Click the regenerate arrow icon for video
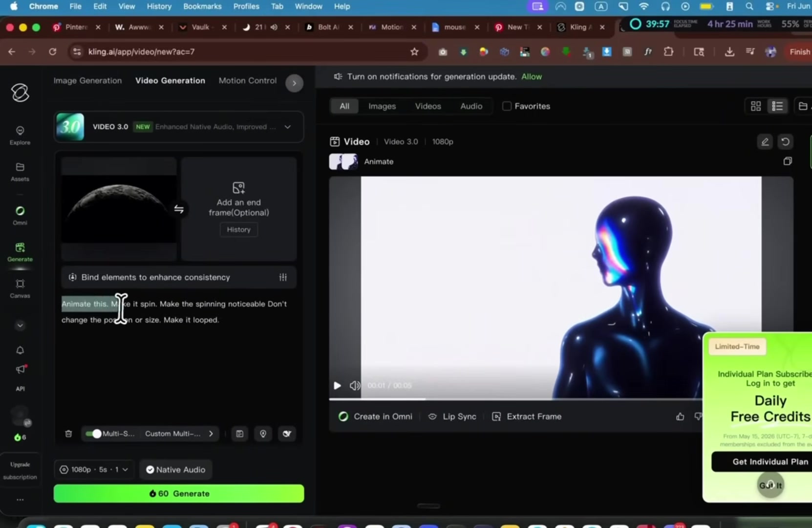The height and width of the screenshot is (528, 812). (x=785, y=142)
